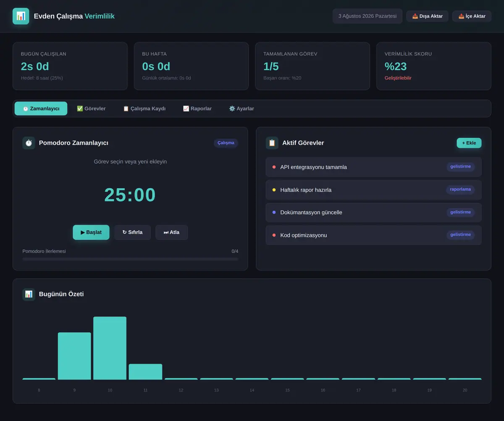Reset the timer with Sıfırla
The image size is (504, 421).
click(132, 232)
